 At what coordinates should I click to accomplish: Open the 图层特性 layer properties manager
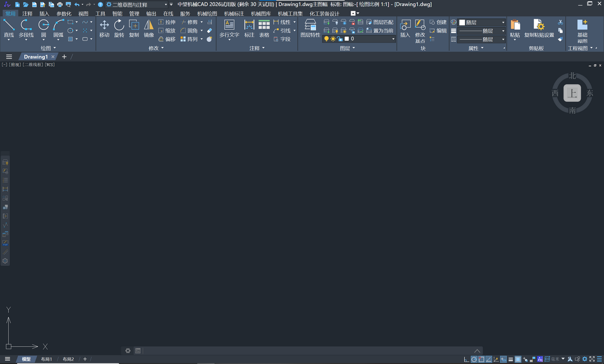(310, 28)
